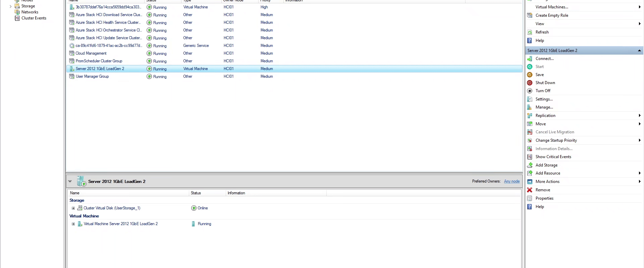Select the Azure Stack HCI Update Service role row

pos(294,38)
